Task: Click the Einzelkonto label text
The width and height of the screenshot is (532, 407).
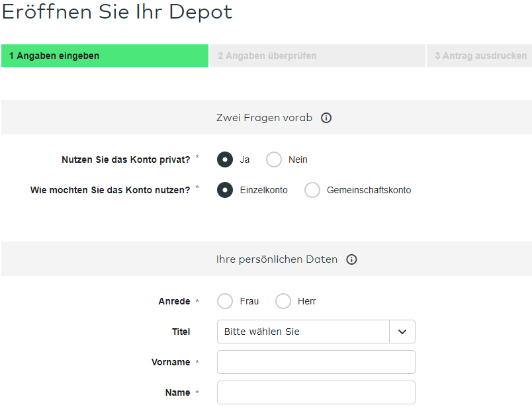Action: coord(263,190)
